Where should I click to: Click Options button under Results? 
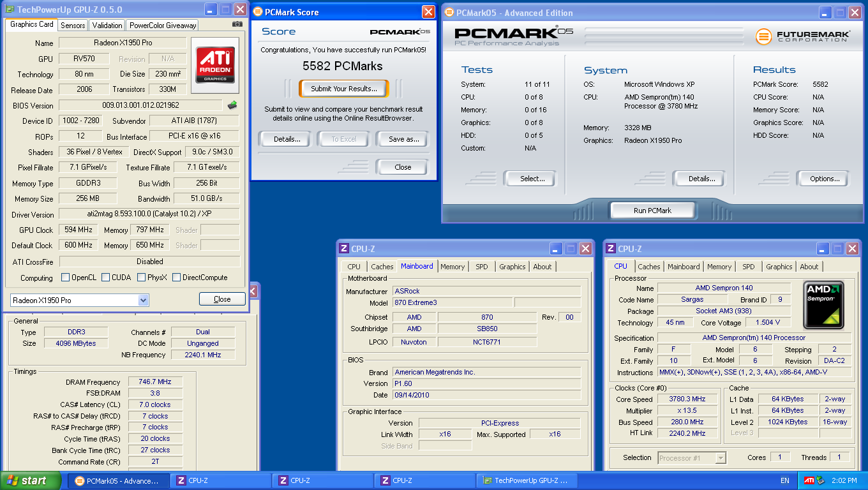click(x=823, y=179)
